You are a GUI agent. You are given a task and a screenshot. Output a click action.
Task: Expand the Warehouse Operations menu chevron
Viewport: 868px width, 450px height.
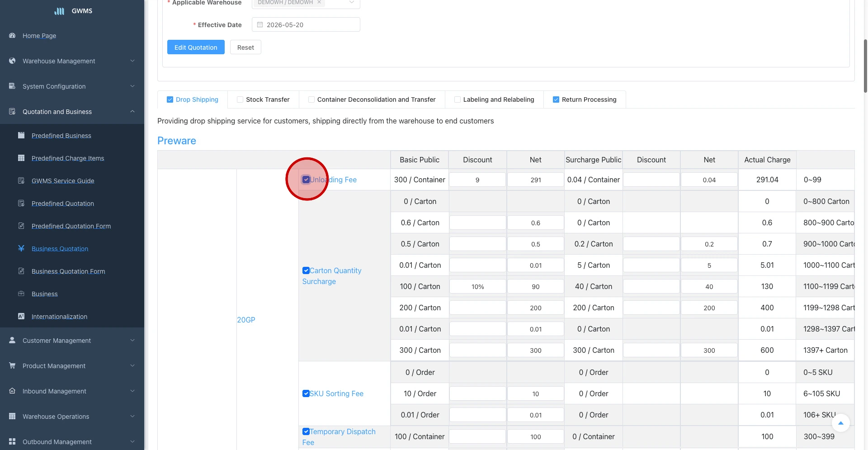click(132, 416)
